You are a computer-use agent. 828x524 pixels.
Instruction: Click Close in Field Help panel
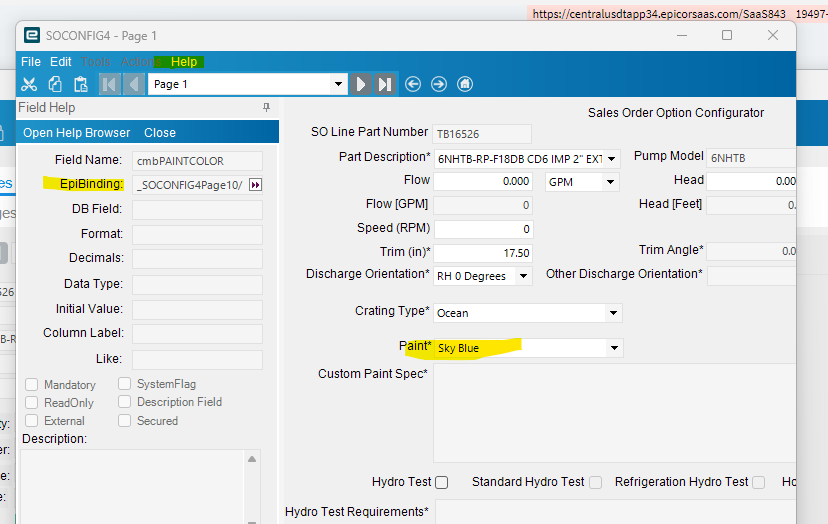tap(160, 133)
